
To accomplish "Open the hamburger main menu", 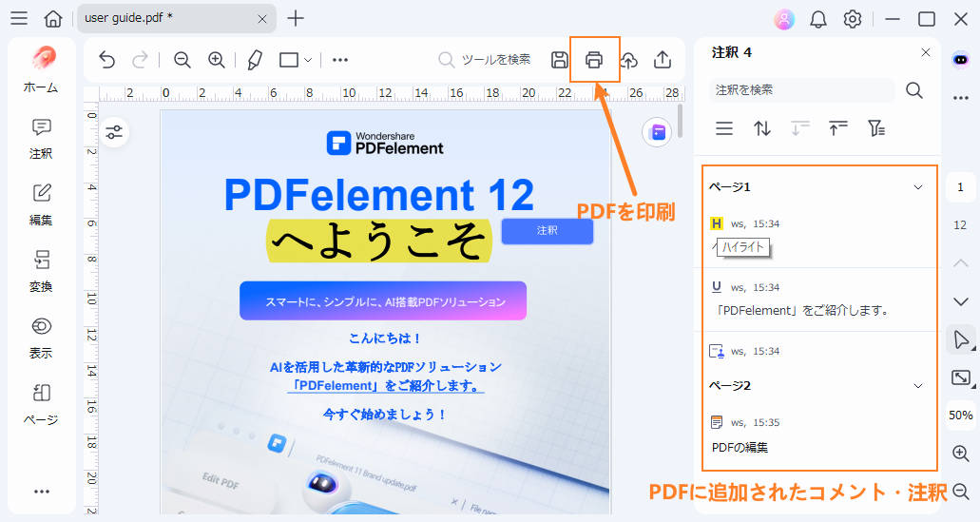I will 19,18.
